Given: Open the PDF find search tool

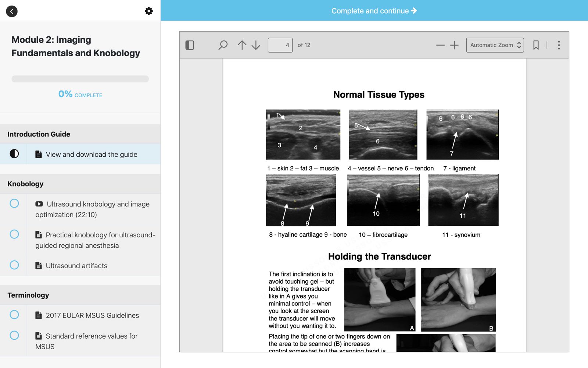Looking at the screenshot, I should (223, 45).
